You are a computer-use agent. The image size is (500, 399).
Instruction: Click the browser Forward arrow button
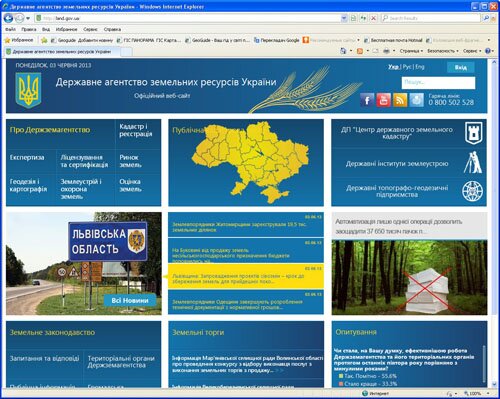pyautogui.click(x=20, y=18)
